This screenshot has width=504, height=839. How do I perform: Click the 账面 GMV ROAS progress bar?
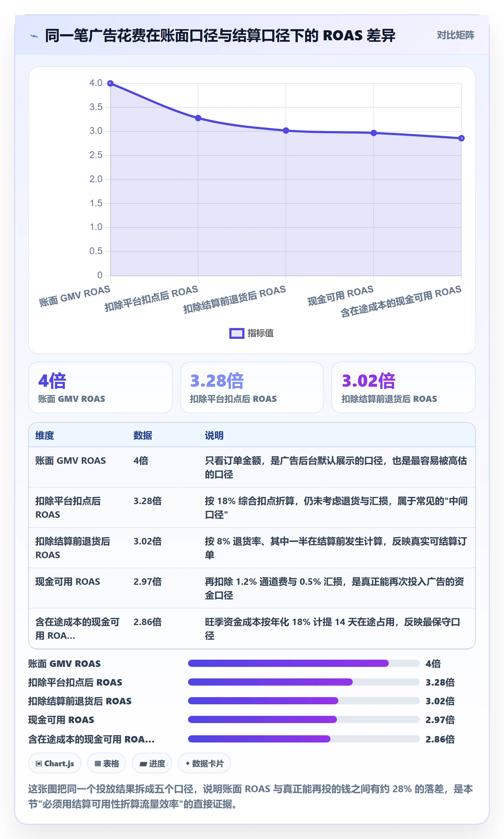304,663
